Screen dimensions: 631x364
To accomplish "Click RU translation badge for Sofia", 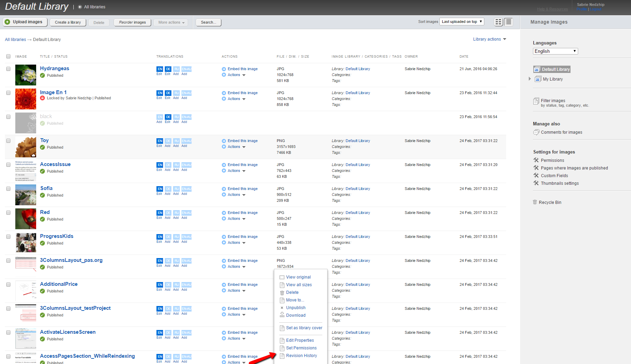I will [x=177, y=189].
